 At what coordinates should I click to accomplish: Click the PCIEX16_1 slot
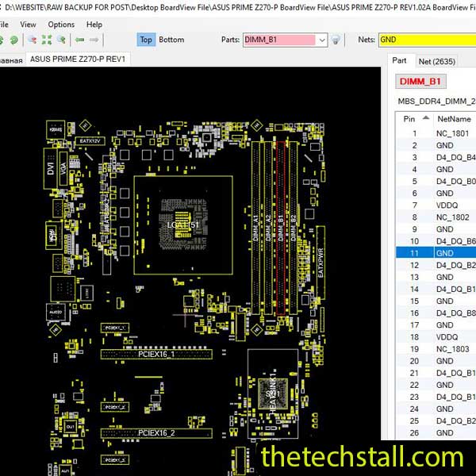[156, 355]
